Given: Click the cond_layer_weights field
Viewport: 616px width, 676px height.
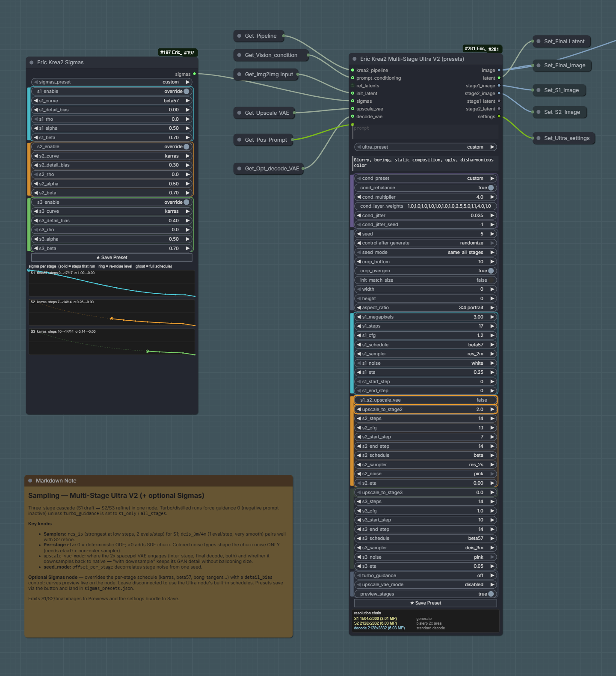Looking at the screenshot, I should pos(425,206).
